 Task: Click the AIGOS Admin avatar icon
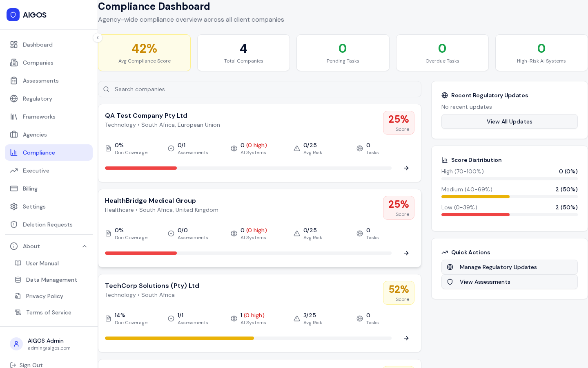coord(16,344)
